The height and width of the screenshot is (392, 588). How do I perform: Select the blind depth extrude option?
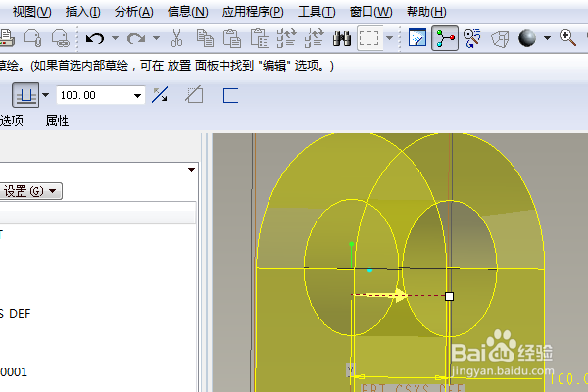[25, 95]
